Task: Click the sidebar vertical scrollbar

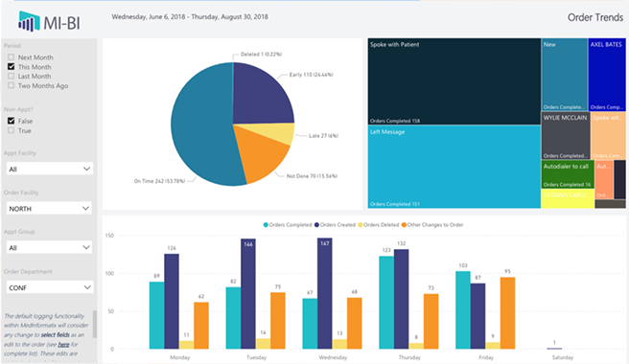Action: point(95,324)
